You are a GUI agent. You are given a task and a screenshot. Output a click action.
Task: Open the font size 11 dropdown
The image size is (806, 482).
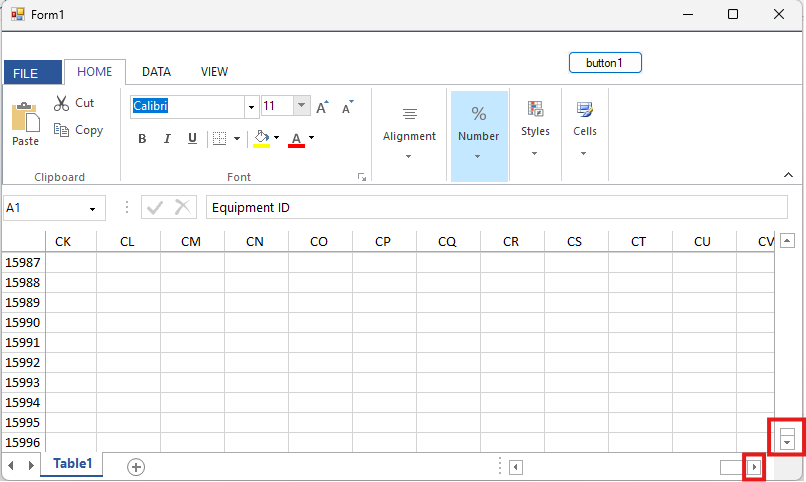(301, 105)
